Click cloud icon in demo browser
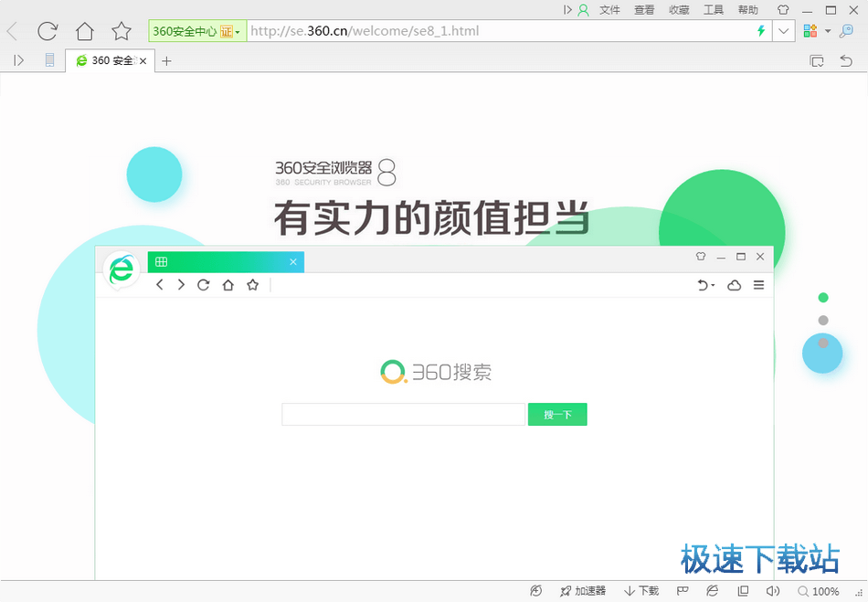The width and height of the screenshot is (868, 602). [734, 285]
